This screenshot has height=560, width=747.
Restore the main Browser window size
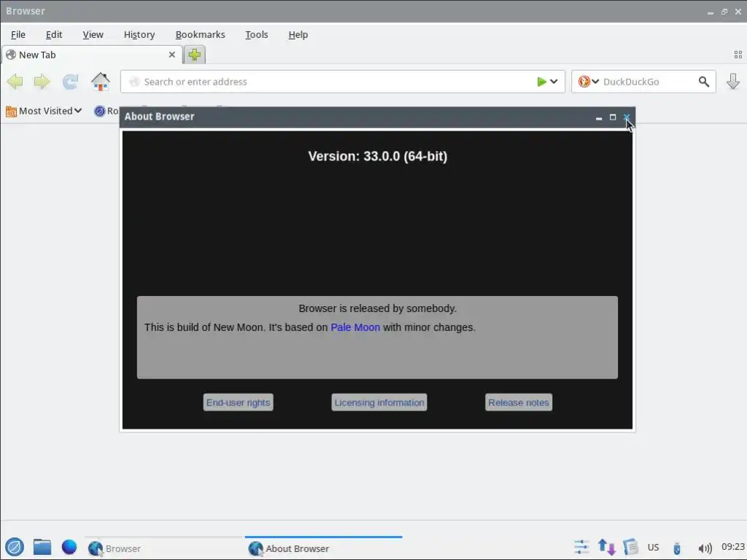click(724, 12)
